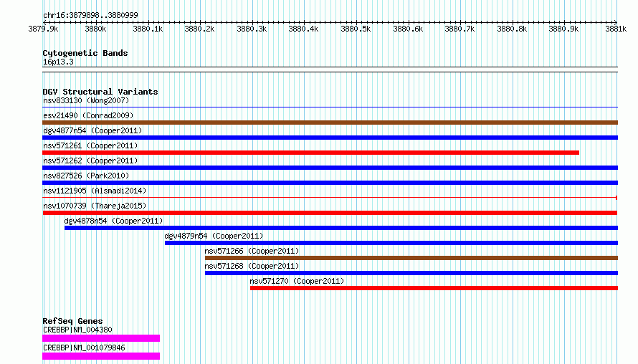Select the blue nsv571262 variant bar
Screen dimensions: 638x364
click(330, 168)
